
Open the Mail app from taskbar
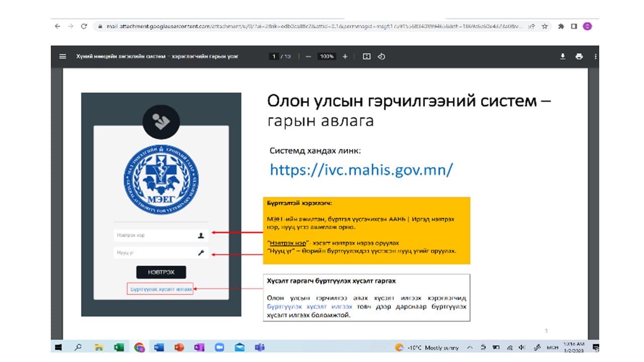(x=239, y=347)
